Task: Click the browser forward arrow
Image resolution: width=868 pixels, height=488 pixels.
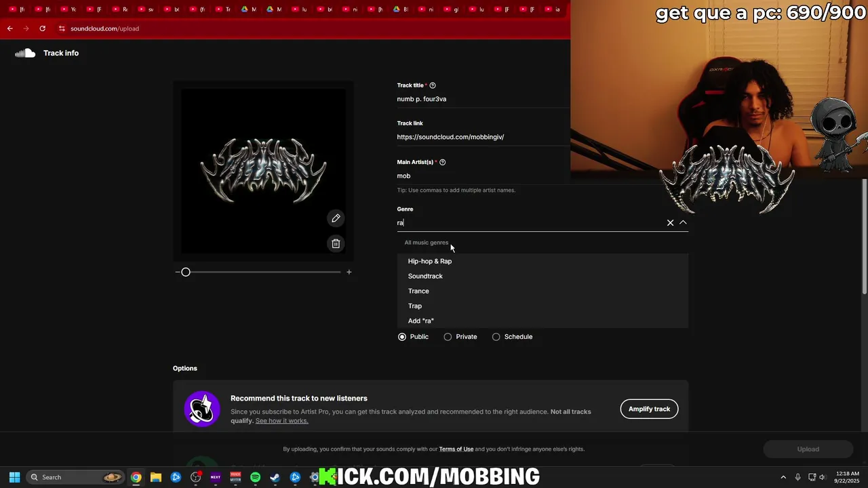Action: tap(26, 28)
